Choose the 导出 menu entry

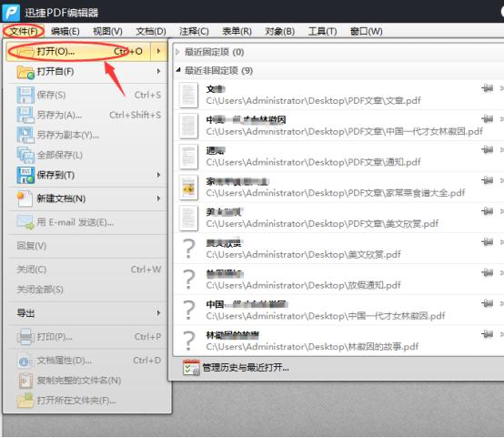click(x=87, y=313)
